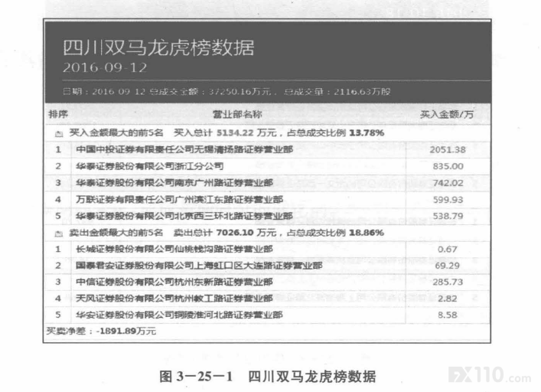Select 华泰证券北京西三环北路证券营业部 row name
The height and width of the screenshot is (392, 541).
click(184, 216)
